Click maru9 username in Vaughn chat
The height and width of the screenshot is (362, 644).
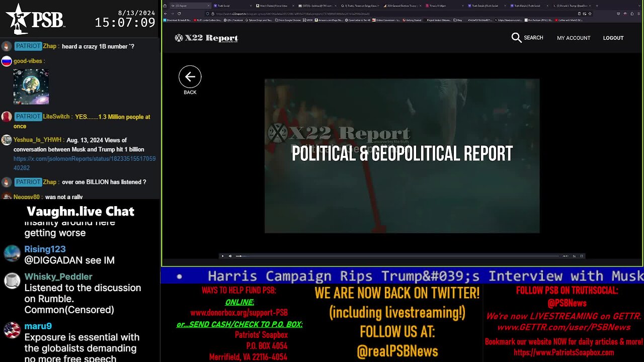tap(38, 326)
